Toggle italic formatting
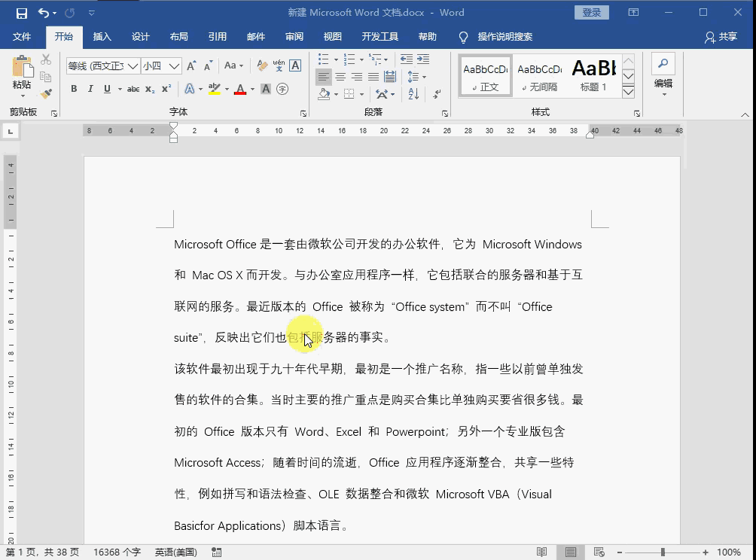 coord(90,89)
